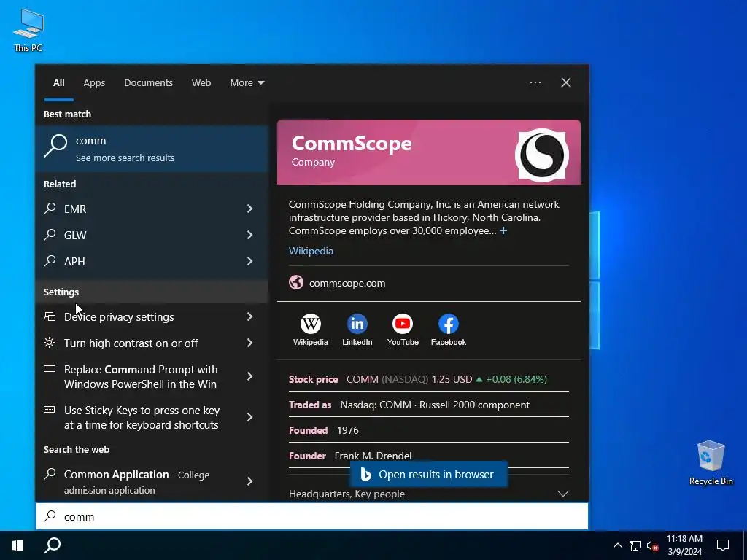The width and height of the screenshot is (747, 560).
Task: Click the search box containing comm
Action: 312,516
